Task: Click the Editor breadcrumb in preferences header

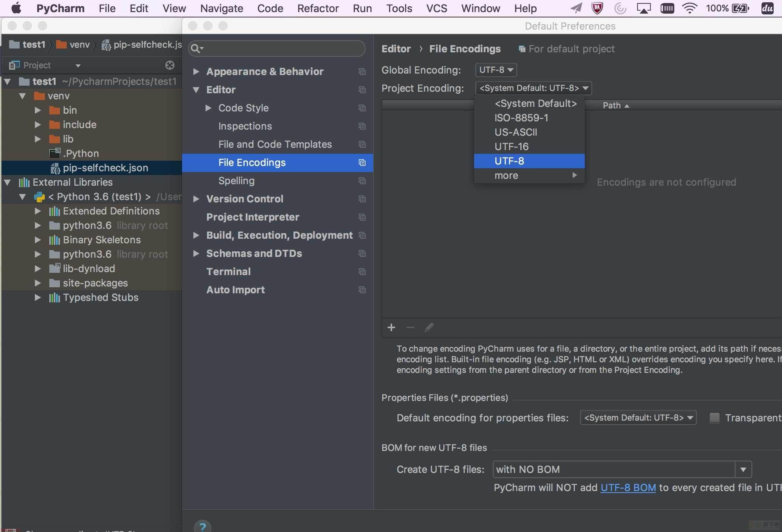Action: click(x=396, y=49)
